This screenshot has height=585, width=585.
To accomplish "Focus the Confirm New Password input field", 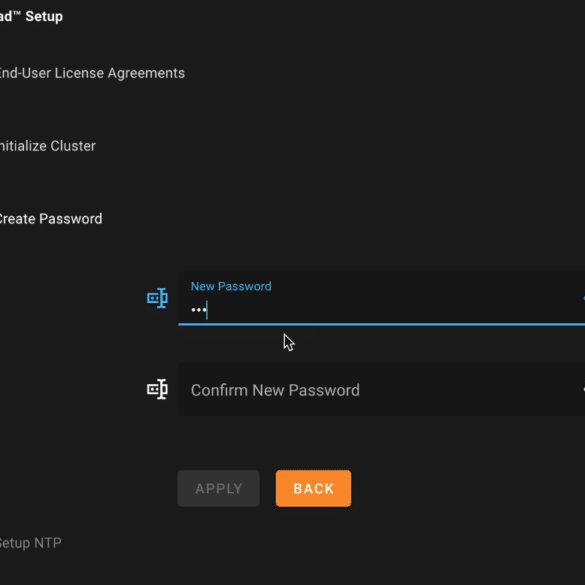I will pos(381,390).
